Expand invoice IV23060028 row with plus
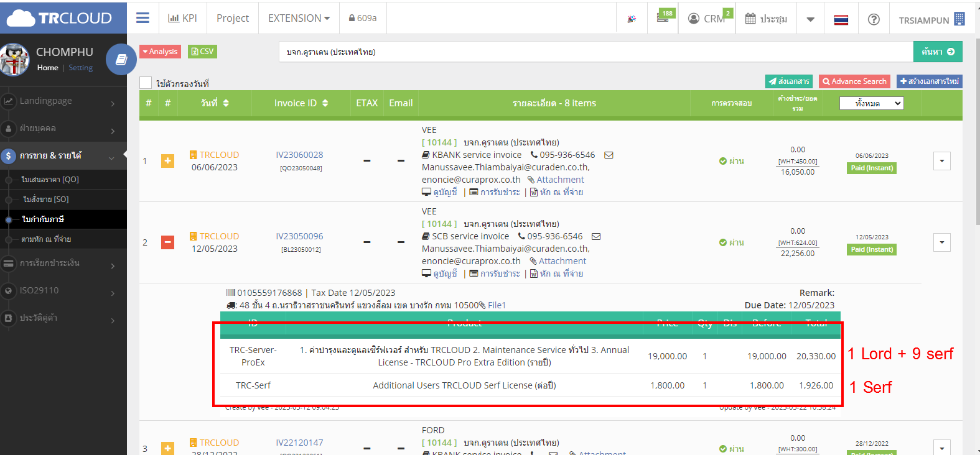980x455 pixels. (x=167, y=161)
